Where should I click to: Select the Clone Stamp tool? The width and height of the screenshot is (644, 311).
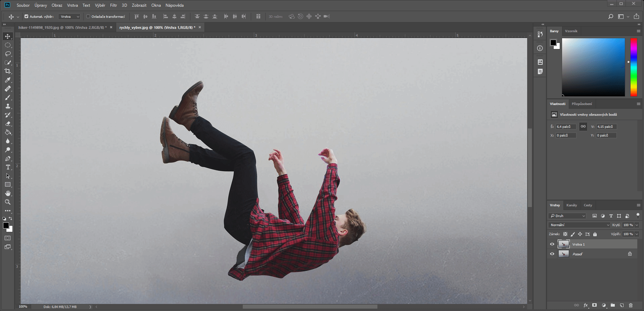coord(8,106)
